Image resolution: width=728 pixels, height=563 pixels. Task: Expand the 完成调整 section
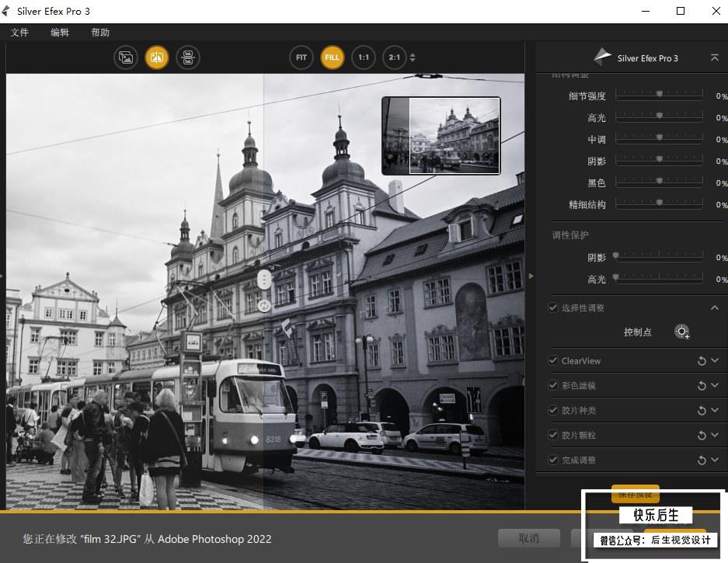pos(715,460)
